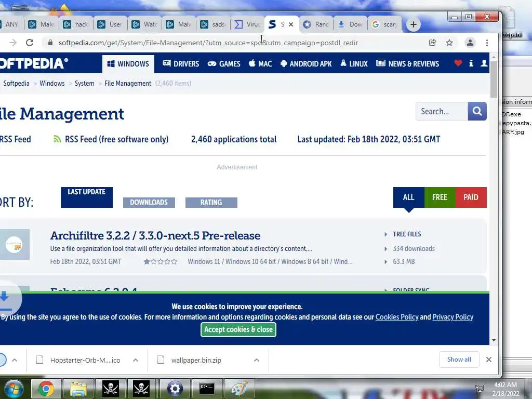Viewport: 532px width, 399px height.
Task: Click the red heart icon in Softpedia header
Action: pos(458,63)
